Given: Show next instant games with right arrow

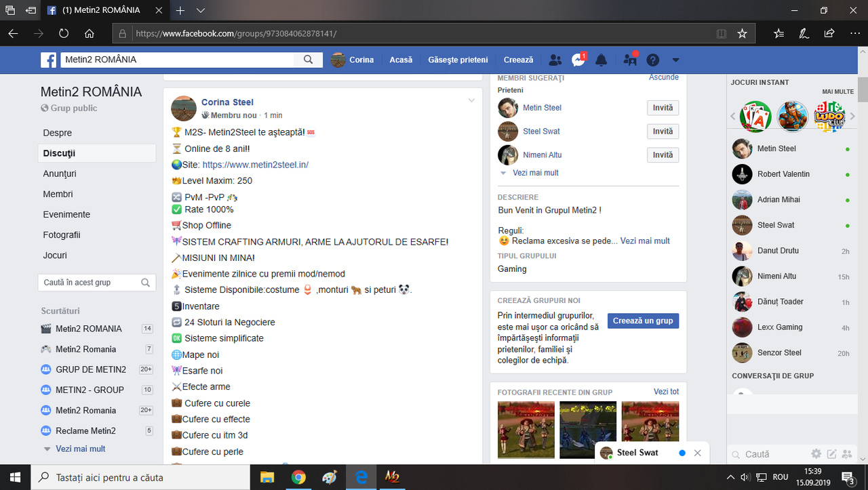Looking at the screenshot, I should pyautogui.click(x=852, y=117).
